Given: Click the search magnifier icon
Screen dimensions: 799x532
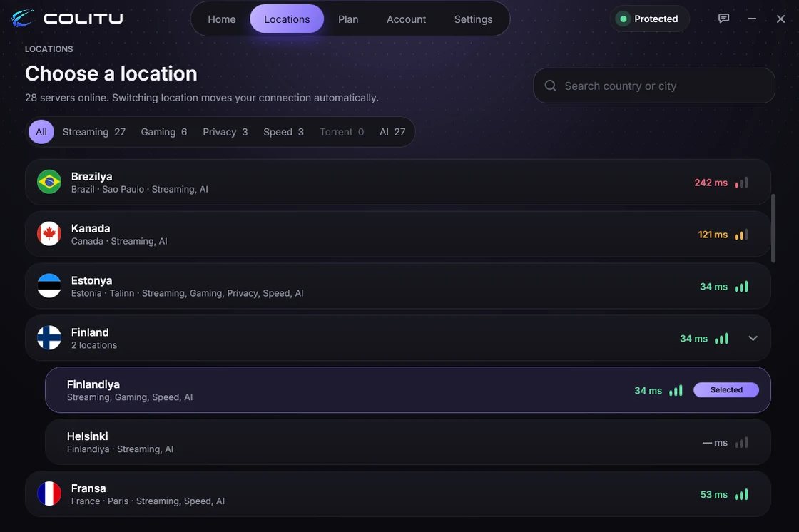Looking at the screenshot, I should coord(550,86).
